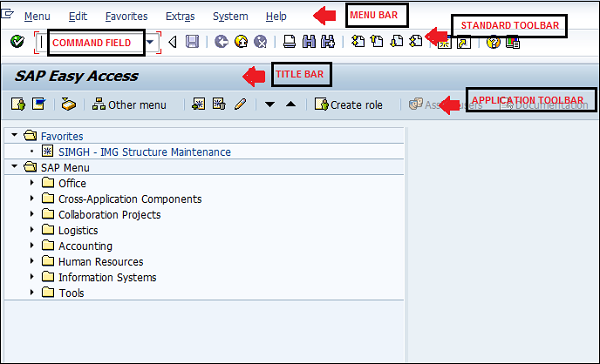Open the Favorites menu
The width and height of the screenshot is (600, 364).
(126, 16)
